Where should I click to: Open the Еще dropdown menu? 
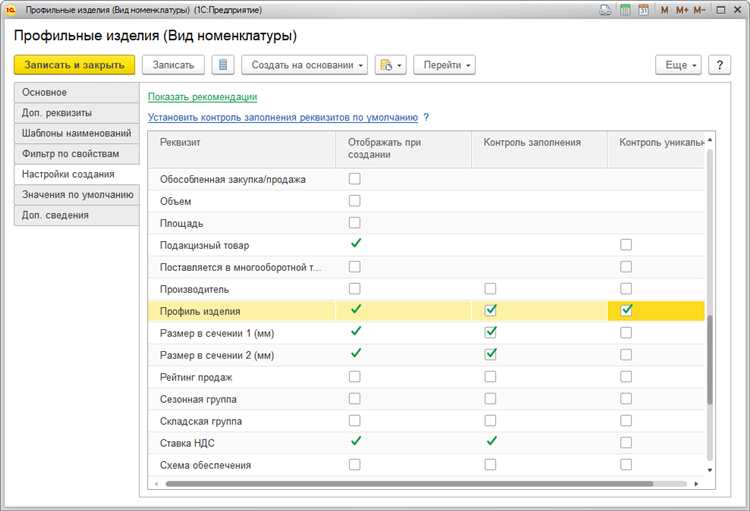tap(678, 65)
